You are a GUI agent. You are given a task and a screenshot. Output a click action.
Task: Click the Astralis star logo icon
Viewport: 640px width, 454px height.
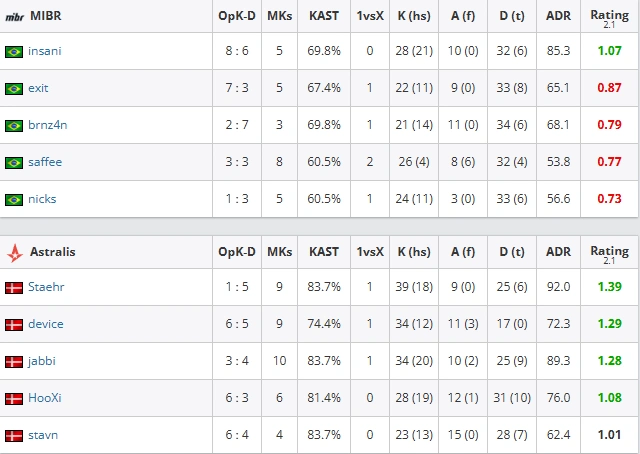tap(15, 253)
